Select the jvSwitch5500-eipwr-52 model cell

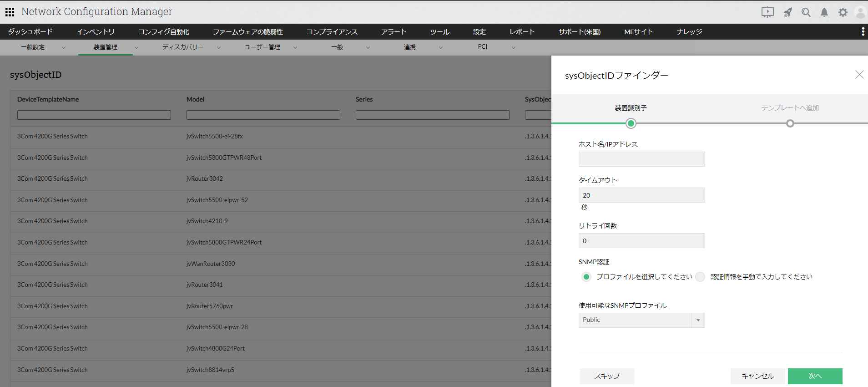point(217,200)
